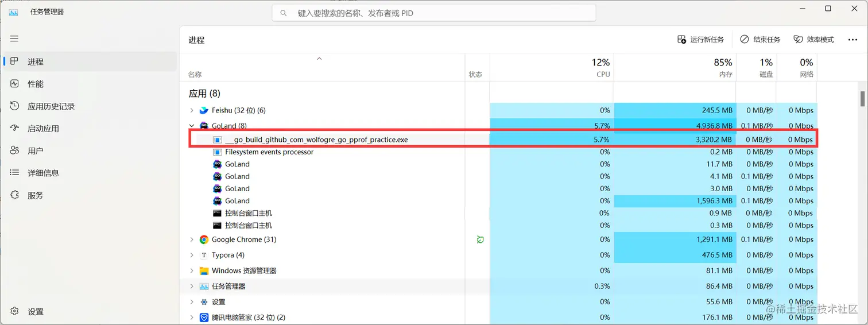Click the 245.5 MB memory cell
868x325 pixels.
pyautogui.click(x=675, y=110)
